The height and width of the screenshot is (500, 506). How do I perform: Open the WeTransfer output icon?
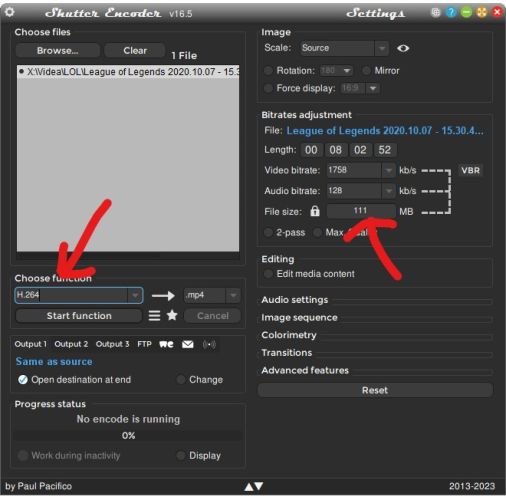click(166, 344)
